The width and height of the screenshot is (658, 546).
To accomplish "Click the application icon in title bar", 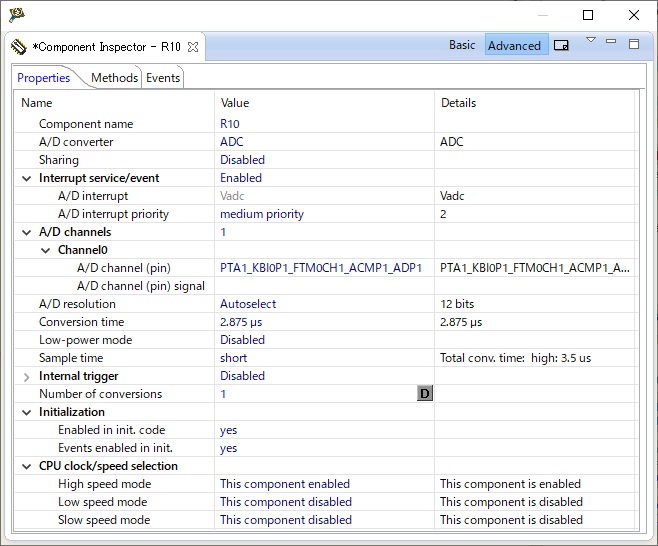I will click(x=17, y=15).
